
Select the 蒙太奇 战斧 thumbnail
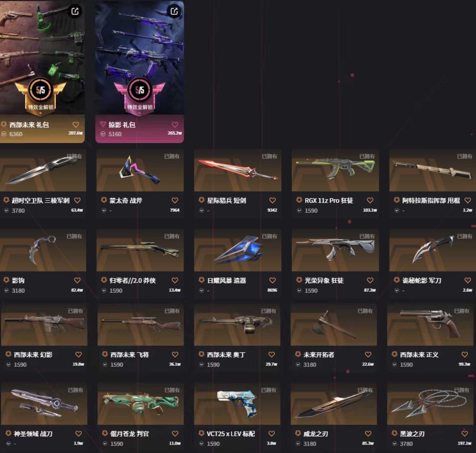click(140, 170)
